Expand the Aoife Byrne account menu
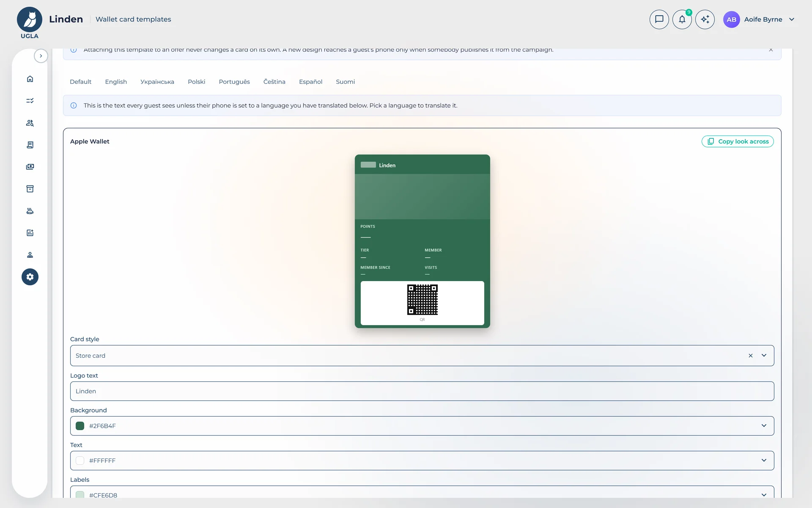The height and width of the screenshot is (508, 812). [792, 19]
